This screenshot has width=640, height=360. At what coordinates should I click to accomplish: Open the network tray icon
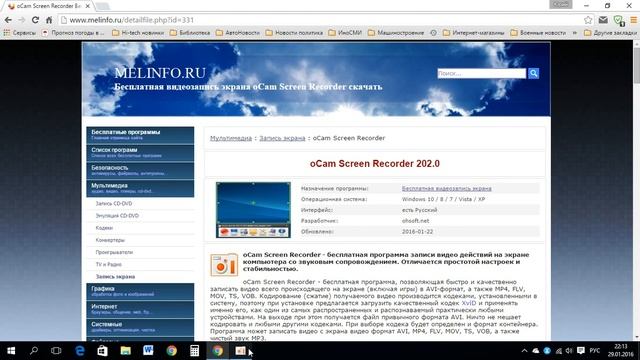[558, 351]
